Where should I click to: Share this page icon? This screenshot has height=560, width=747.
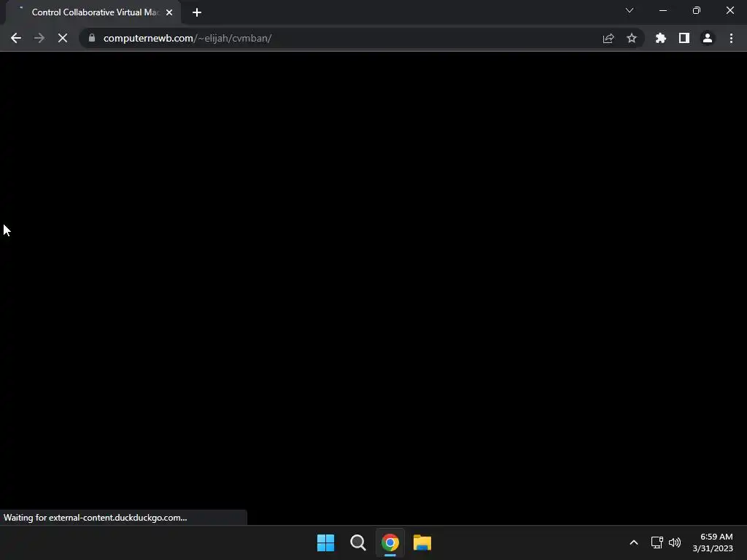(608, 38)
